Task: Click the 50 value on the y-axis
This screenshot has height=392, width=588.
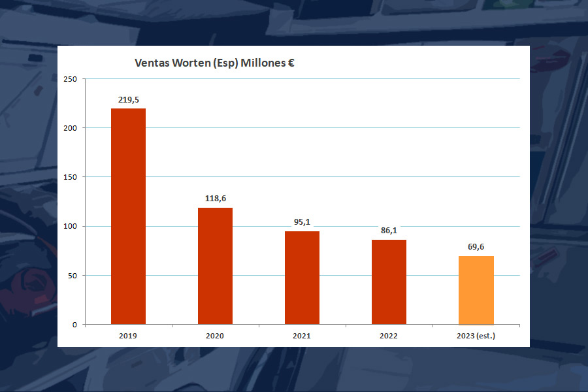Action: [73, 276]
